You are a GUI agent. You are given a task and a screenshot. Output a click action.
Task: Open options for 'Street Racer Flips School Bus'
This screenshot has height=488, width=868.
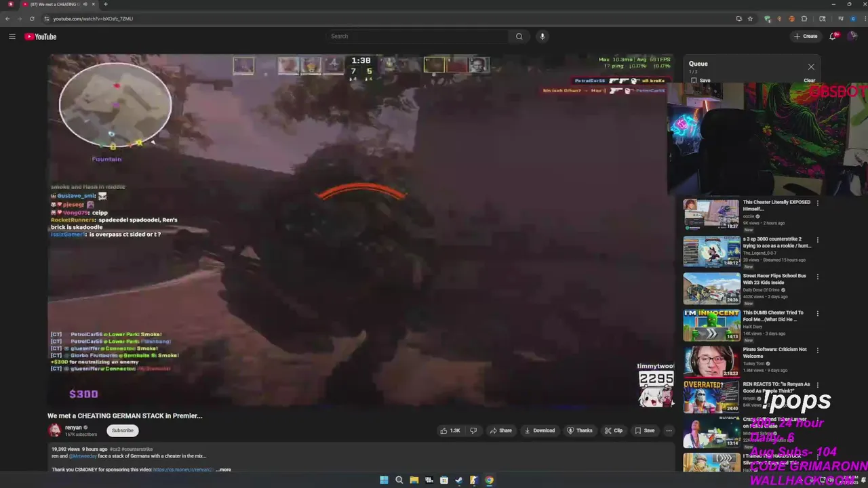pos(817,277)
